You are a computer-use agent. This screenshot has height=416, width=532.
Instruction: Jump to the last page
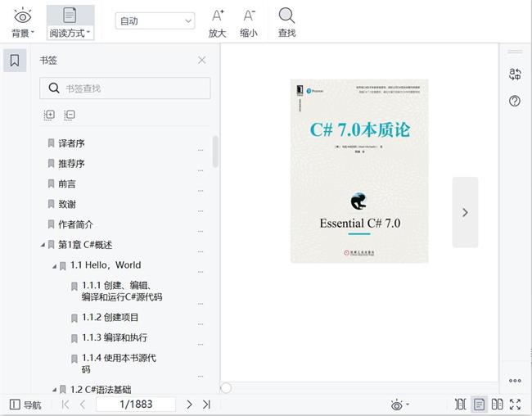(206, 405)
